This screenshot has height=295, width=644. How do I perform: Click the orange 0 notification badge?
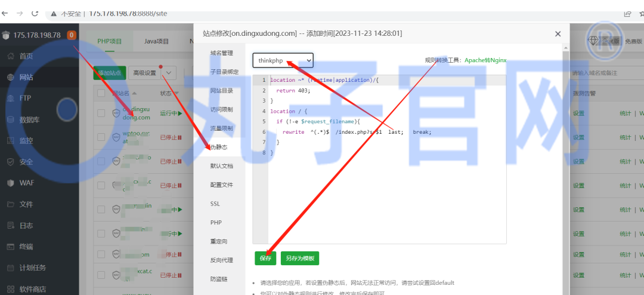click(72, 35)
